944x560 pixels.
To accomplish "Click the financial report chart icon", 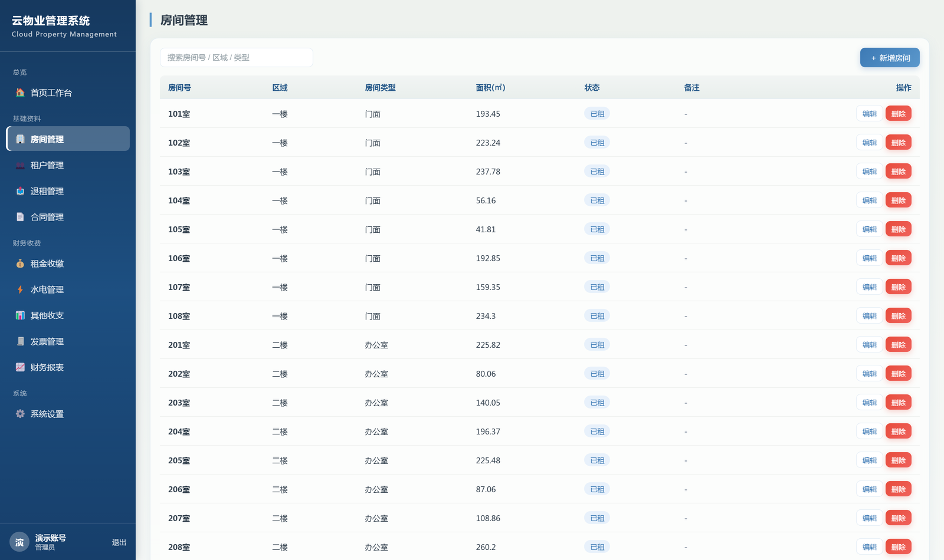I will [x=20, y=367].
